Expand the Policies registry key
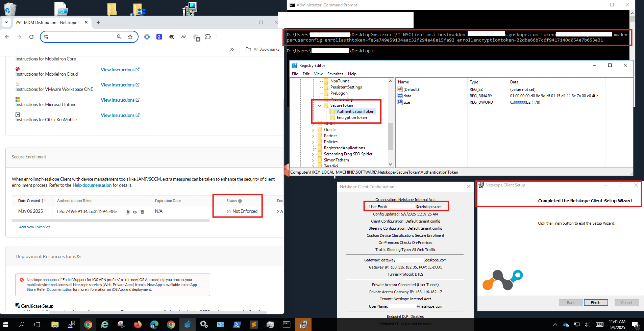The height and width of the screenshot is (331, 644). (x=313, y=142)
